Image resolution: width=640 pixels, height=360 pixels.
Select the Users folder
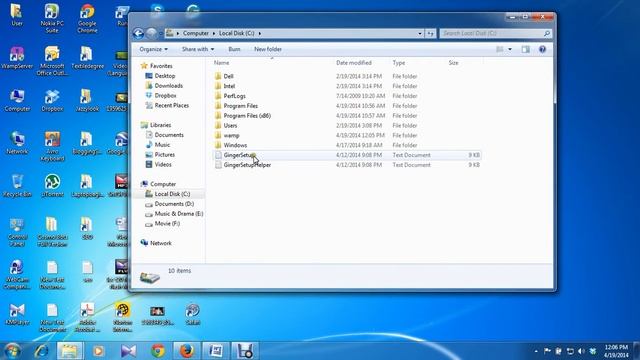point(230,125)
